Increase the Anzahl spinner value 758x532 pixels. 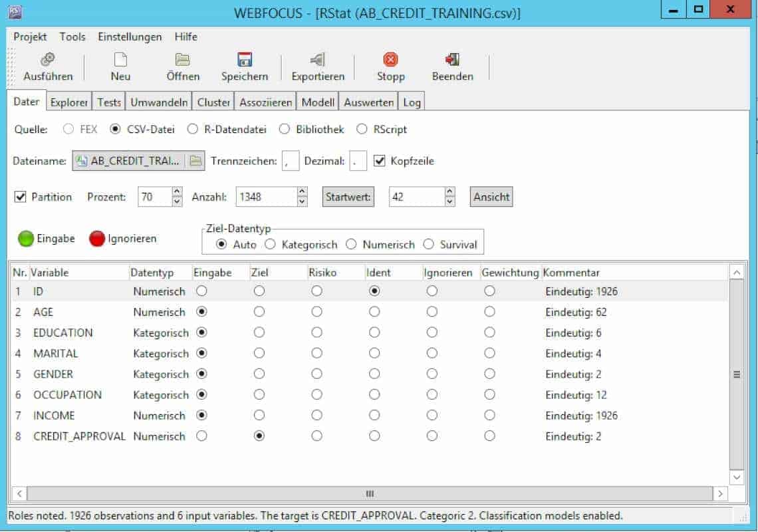(x=302, y=192)
